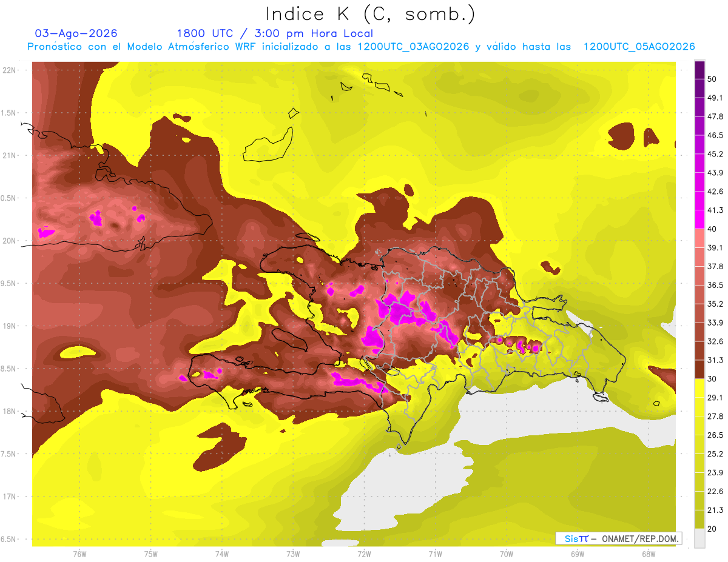Select the salmon swatch between 39.1 and 40
The image size is (728, 562).
[x=699, y=238]
